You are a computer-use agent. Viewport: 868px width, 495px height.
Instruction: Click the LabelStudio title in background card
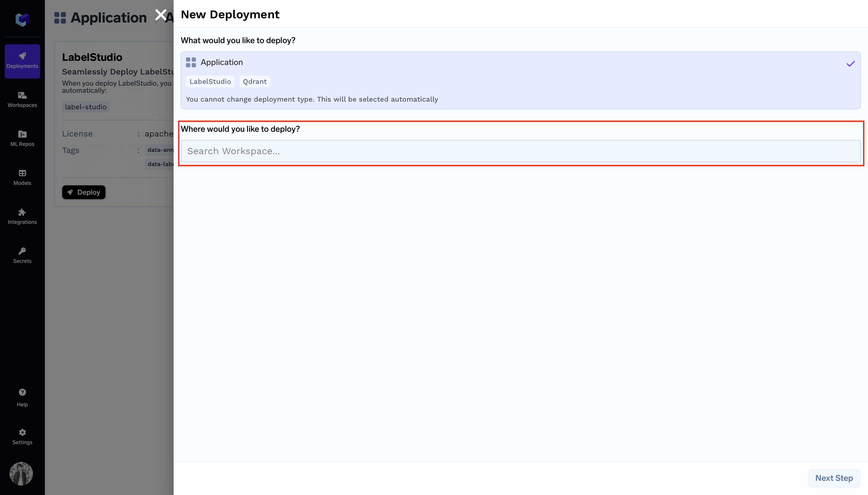[x=92, y=57]
